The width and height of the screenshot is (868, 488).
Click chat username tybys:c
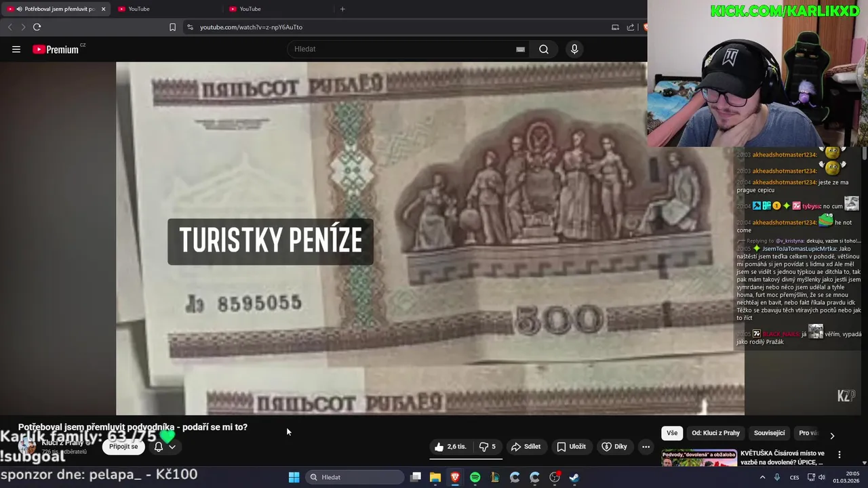pos(811,206)
